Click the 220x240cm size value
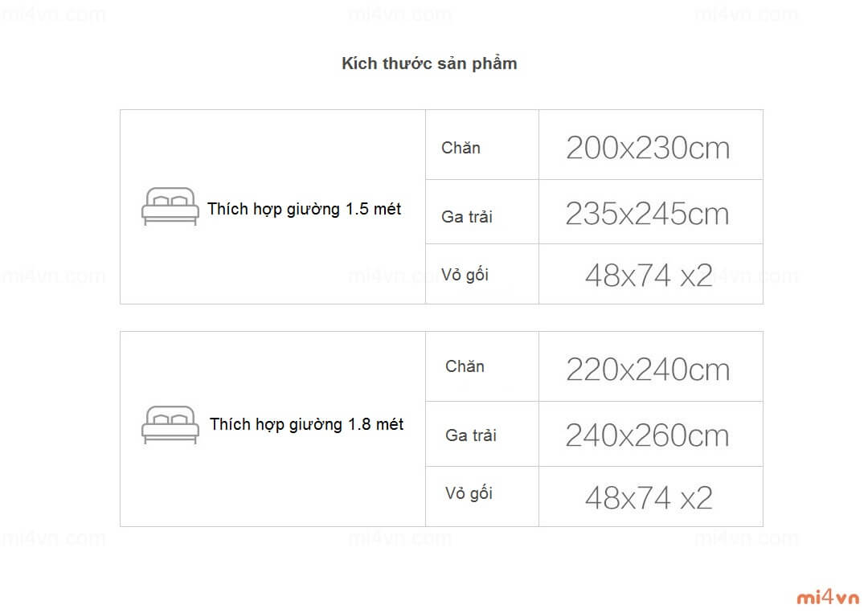 click(648, 370)
